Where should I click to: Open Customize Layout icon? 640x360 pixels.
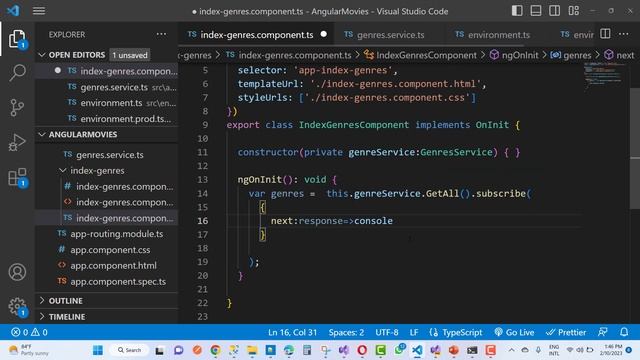tap(573, 11)
